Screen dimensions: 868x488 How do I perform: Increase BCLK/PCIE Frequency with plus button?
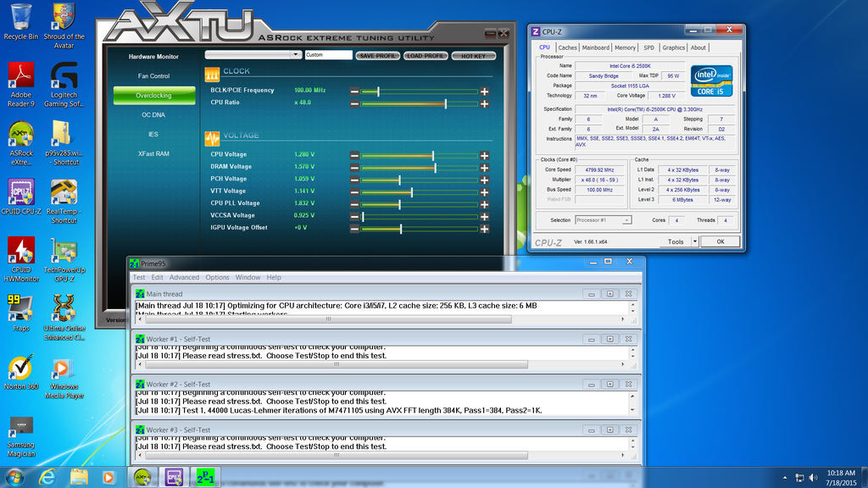pyautogui.click(x=484, y=91)
